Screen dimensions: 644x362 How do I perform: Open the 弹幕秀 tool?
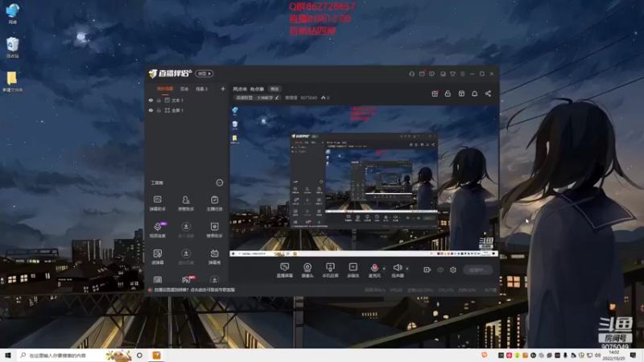[x=214, y=257]
